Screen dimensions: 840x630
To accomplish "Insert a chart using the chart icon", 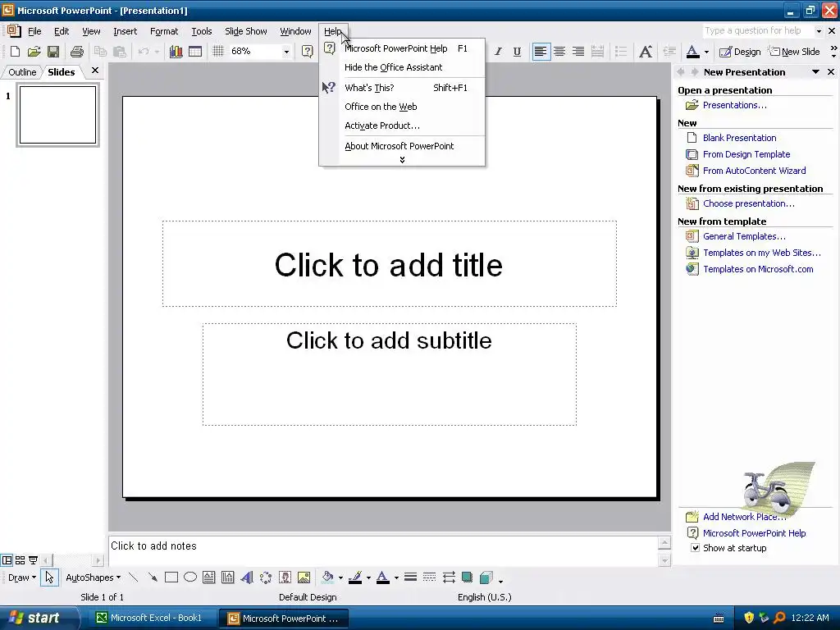I will (176, 52).
